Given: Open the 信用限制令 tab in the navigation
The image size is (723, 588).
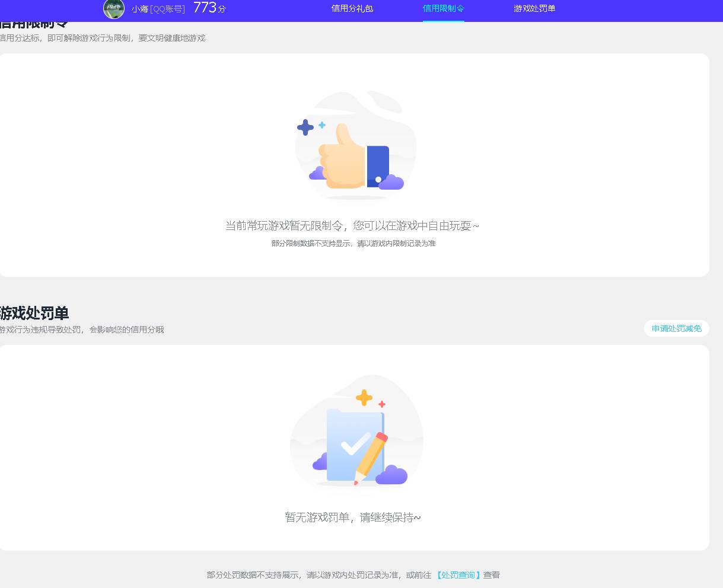Looking at the screenshot, I should click(x=442, y=9).
